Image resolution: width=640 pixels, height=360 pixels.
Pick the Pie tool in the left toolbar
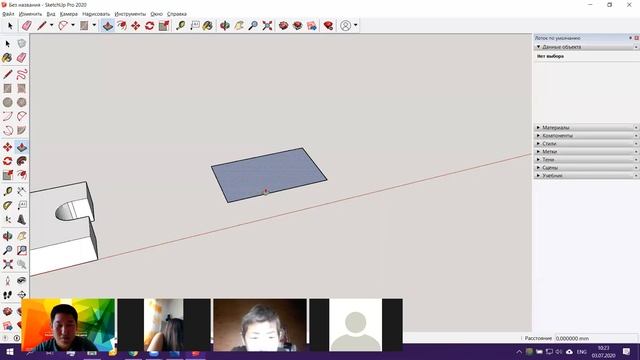click(22, 130)
